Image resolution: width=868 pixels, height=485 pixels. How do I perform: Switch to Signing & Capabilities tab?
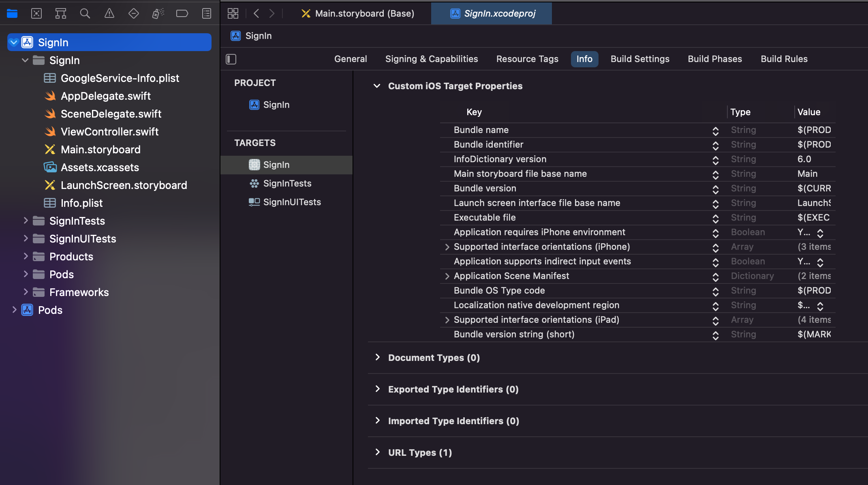pyautogui.click(x=432, y=59)
